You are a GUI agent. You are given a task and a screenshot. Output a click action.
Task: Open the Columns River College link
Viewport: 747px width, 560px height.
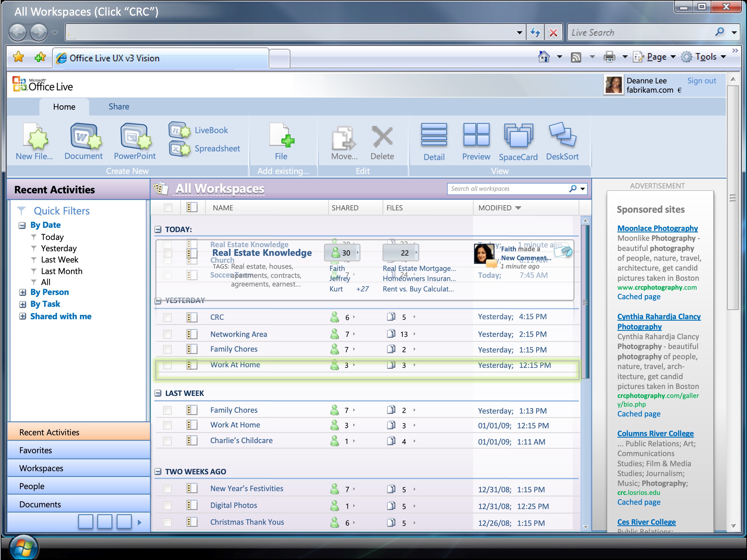pyautogui.click(x=655, y=434)
